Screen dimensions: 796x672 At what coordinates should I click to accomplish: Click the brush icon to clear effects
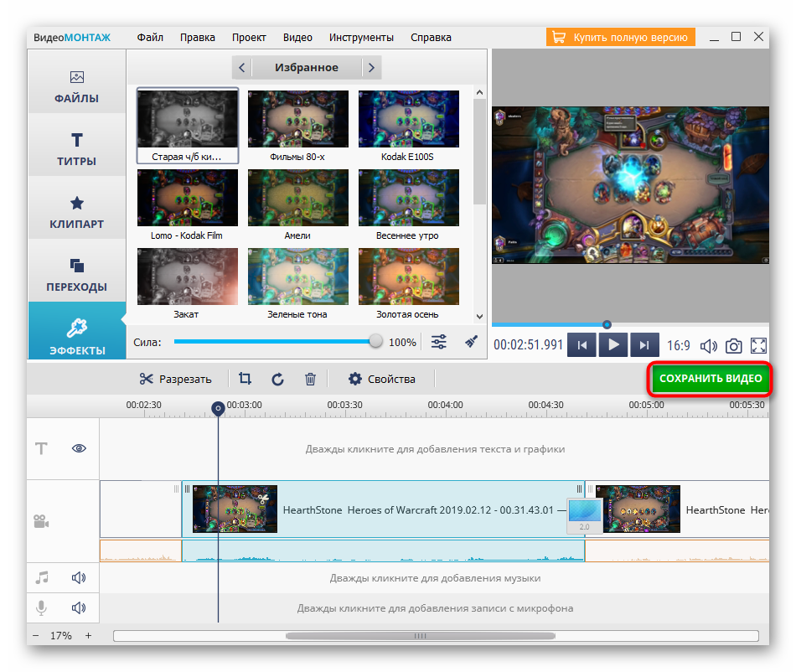coord(471,342)
